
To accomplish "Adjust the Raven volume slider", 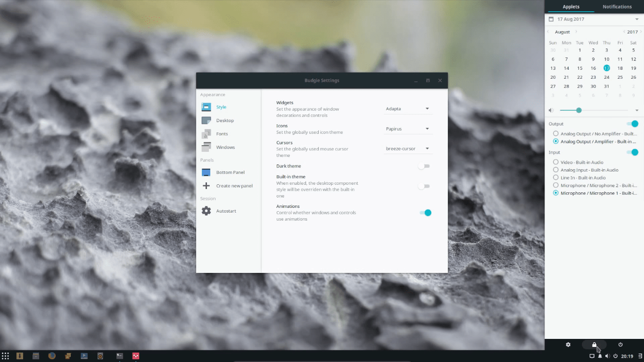I will [x=594, y=110].
